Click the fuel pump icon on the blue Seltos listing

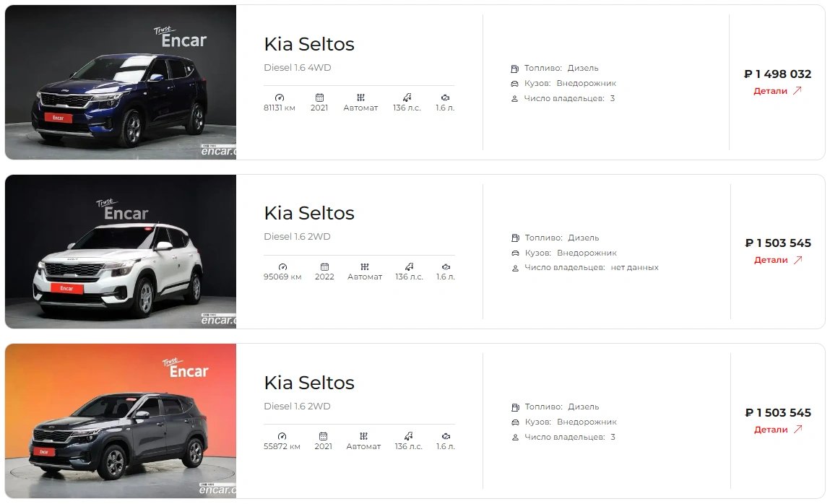[x=514, y=69]
